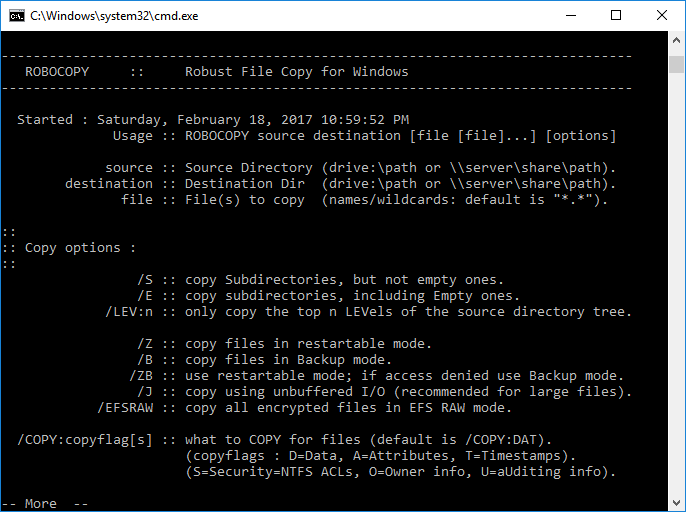
Task: Click the window title text C:\Windows\system32\cmd.exe
Action: coord(114,16)
